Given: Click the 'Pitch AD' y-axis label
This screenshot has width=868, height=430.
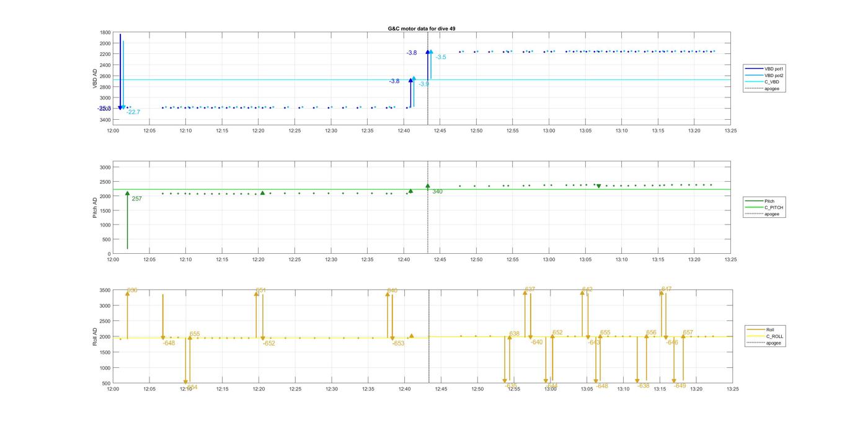Looking at the screenshot, I should coord(95,207).
